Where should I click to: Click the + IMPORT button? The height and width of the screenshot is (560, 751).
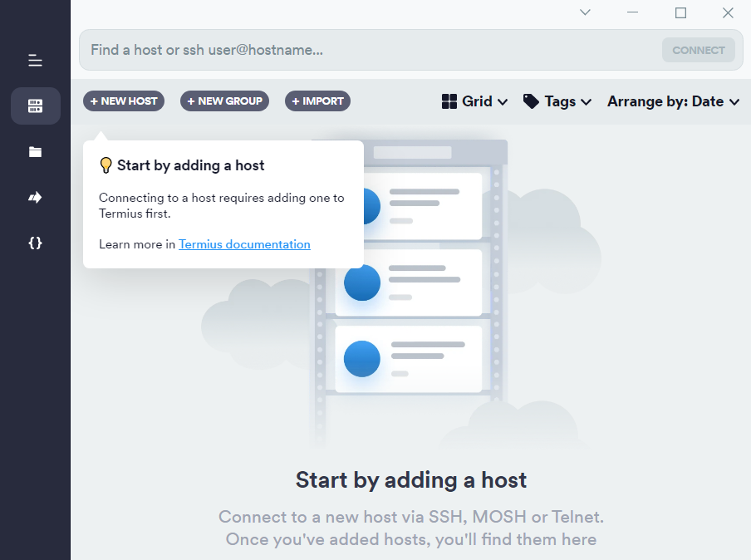click(317, 101)
